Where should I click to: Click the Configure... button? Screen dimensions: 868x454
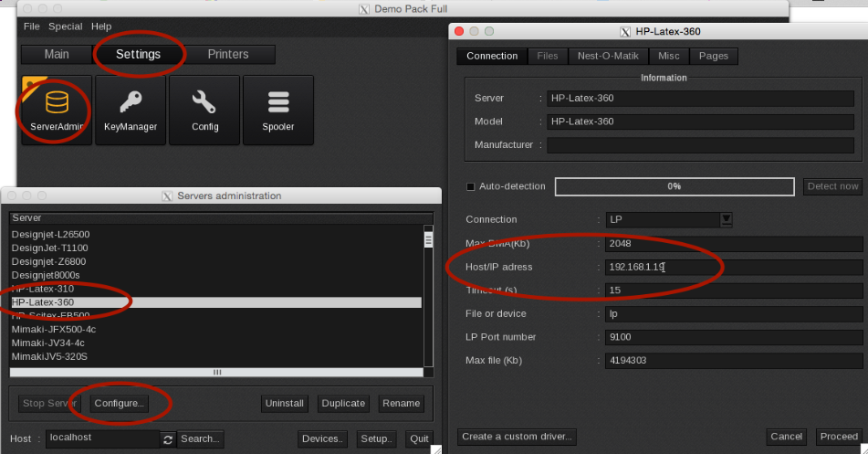tap(119, 403)
